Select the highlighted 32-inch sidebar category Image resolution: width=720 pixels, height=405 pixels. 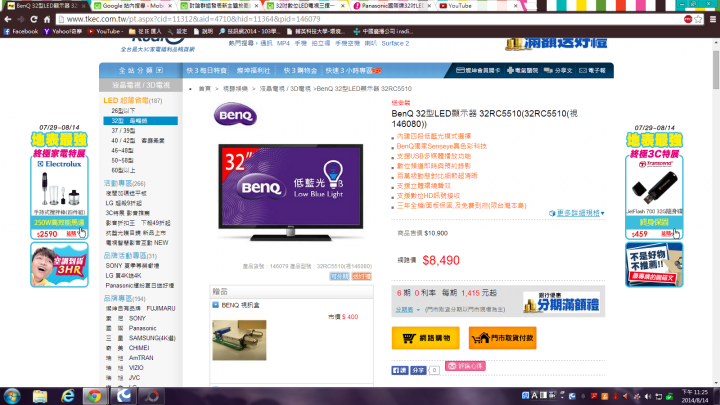pos(141,121)
